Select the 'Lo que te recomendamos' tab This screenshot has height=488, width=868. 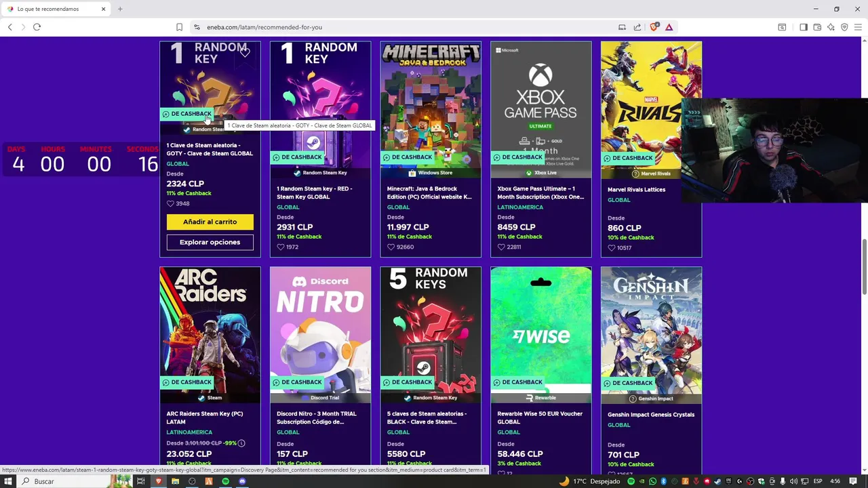(57, 9)
